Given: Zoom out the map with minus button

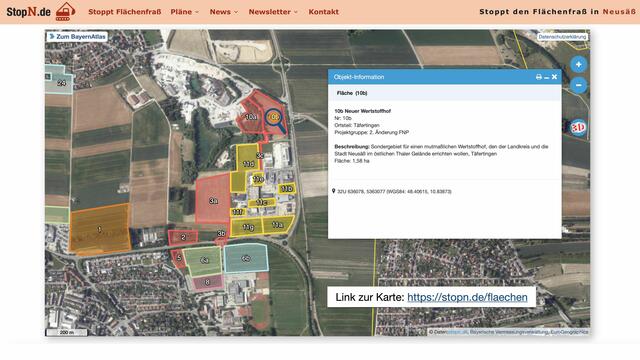Looking at the screenshot, I should click(x=578, y=85).
